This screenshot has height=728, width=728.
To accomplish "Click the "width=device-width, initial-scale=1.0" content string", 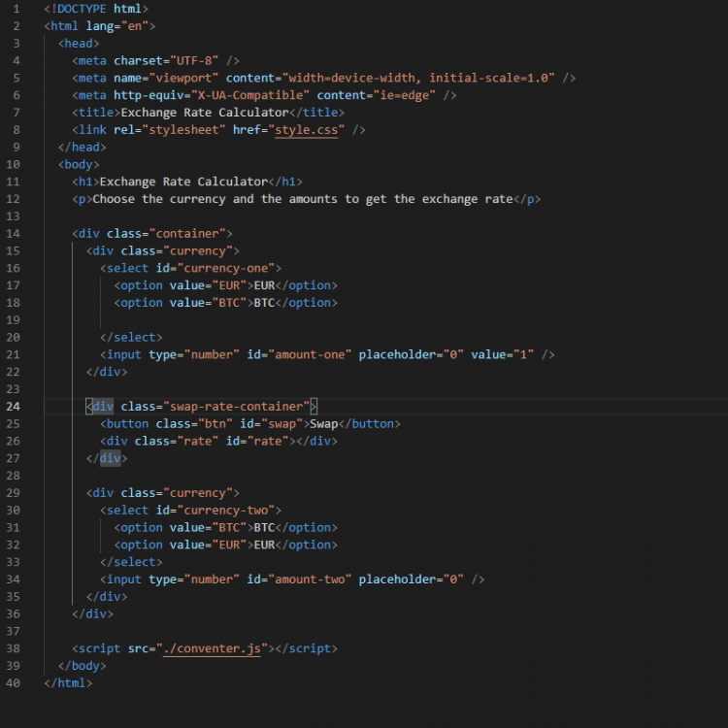I will pos(418,78).
